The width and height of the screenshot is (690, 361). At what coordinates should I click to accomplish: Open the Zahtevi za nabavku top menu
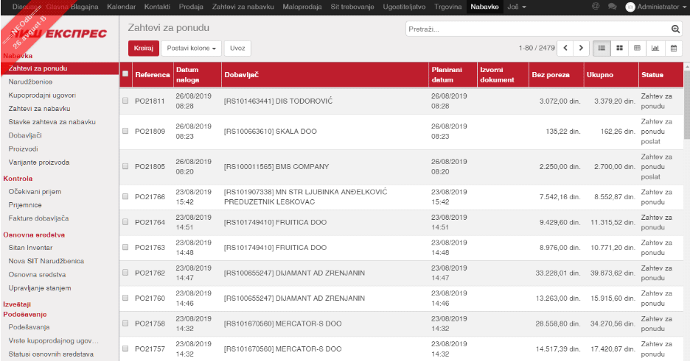pyautogui.click(x=243, y=7)
